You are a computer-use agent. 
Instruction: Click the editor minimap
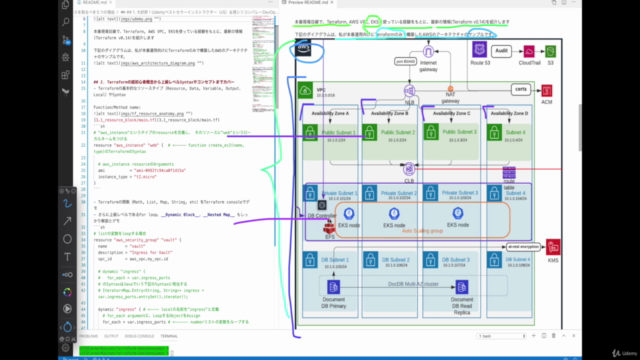pos(263,65)
